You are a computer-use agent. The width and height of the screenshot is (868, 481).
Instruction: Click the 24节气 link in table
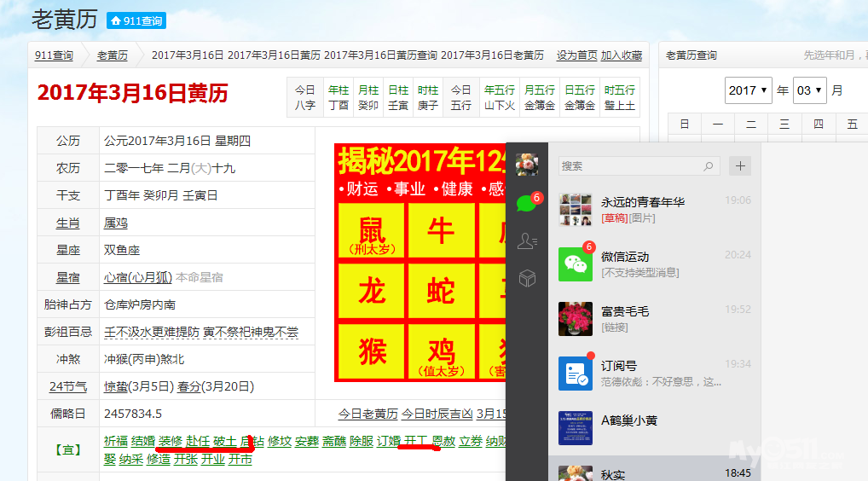68,386
